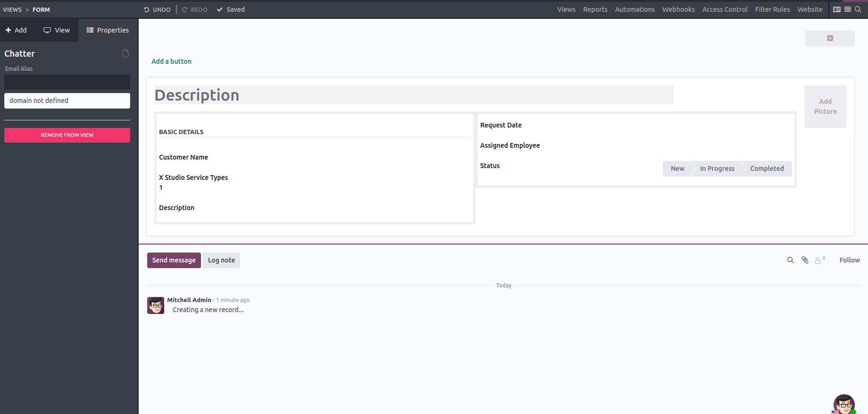
Task: Click the chatter search magnifier icon
Action: pyautogui.click(x=791, y=260)
